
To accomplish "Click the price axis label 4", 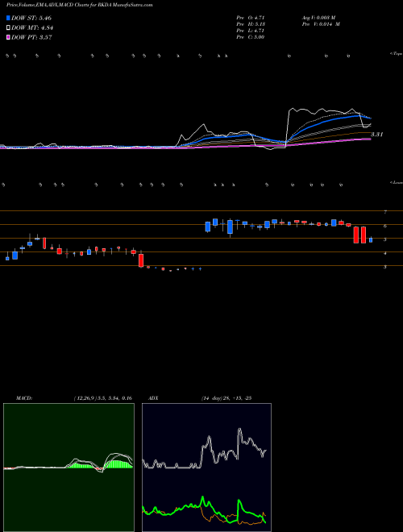I will tap(385, 253).
